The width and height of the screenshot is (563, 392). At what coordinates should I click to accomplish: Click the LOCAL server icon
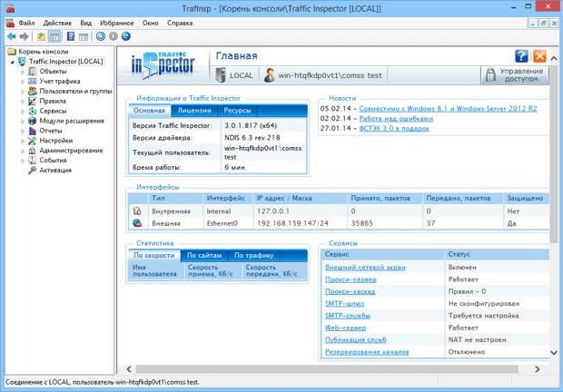(220, 75)
